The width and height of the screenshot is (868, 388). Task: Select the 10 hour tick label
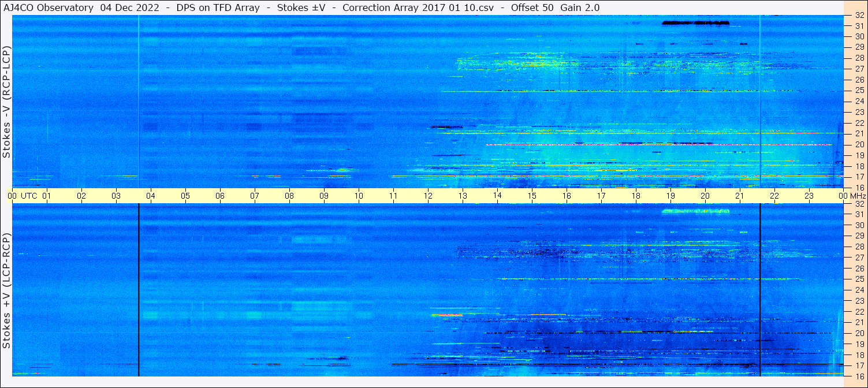[x=359, y=196]
